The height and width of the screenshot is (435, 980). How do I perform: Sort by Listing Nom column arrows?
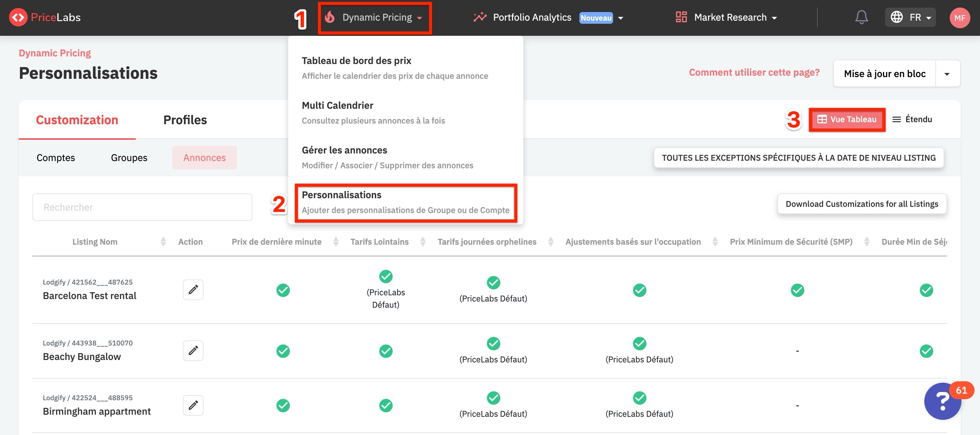163,242
